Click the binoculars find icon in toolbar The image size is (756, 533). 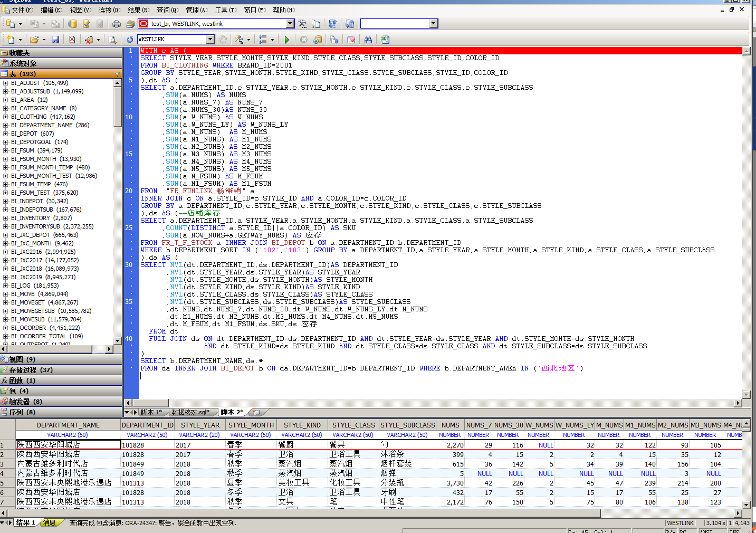click(x=368, y=40)
